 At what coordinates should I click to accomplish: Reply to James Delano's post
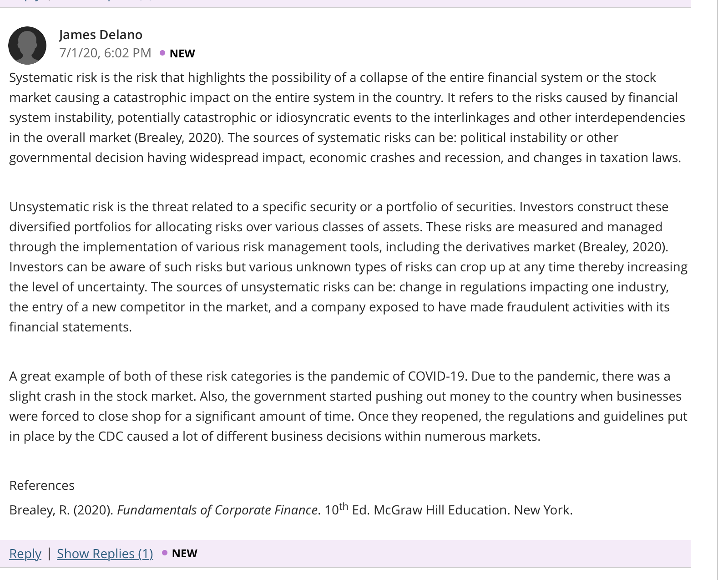25,553
